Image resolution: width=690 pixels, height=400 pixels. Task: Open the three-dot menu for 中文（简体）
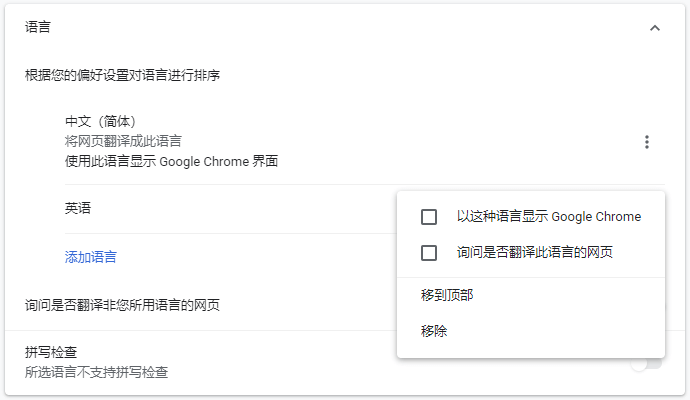coord(647,142)
